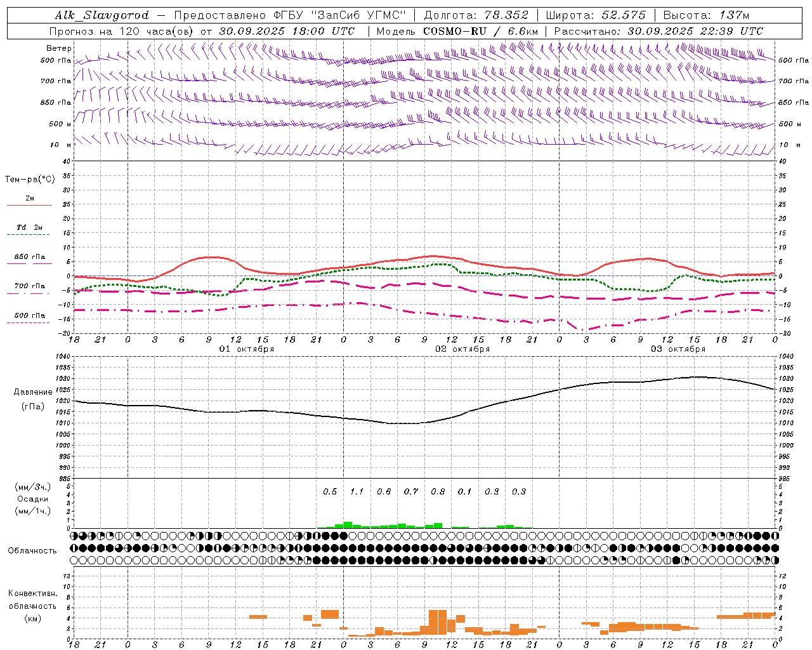Screen dimensions: 812x650
Task: Click the station name Alk_Slavgorod
Action: point(102,15)
